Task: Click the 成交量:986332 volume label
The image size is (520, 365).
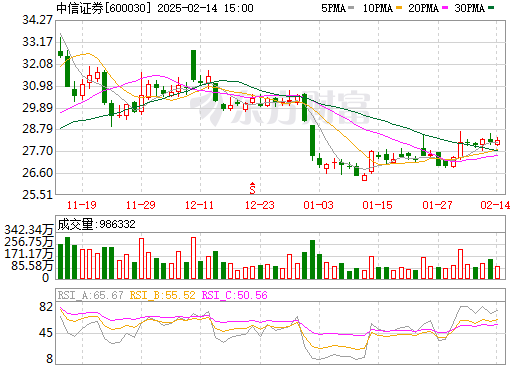Action: tap(96, 224)
